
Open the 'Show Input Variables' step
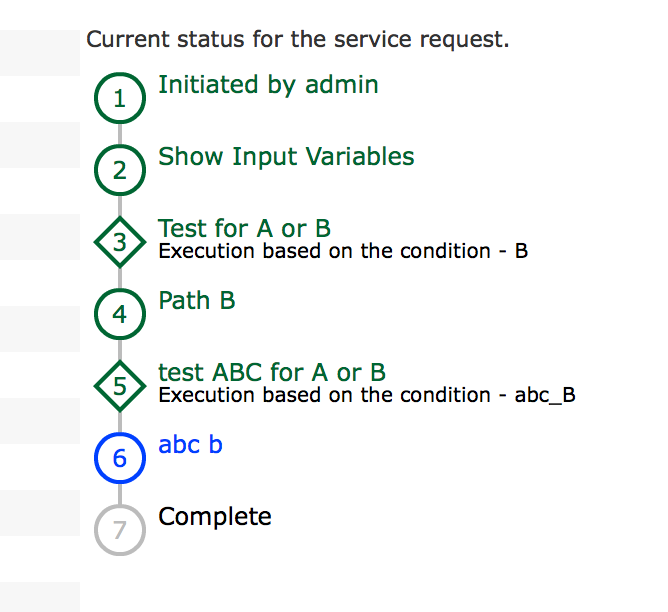click(286, 156)
